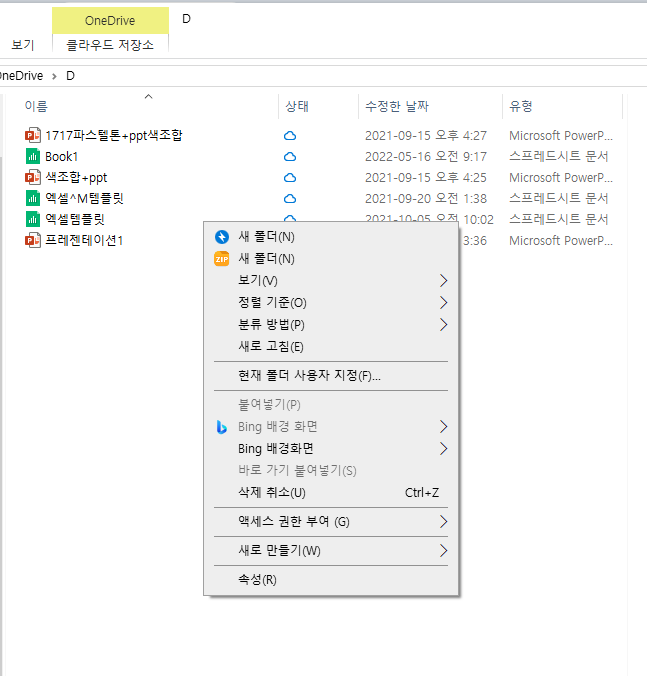Expand arrow next to 새로 만들기(W)

pyautogui.click(x=444, y=551)
